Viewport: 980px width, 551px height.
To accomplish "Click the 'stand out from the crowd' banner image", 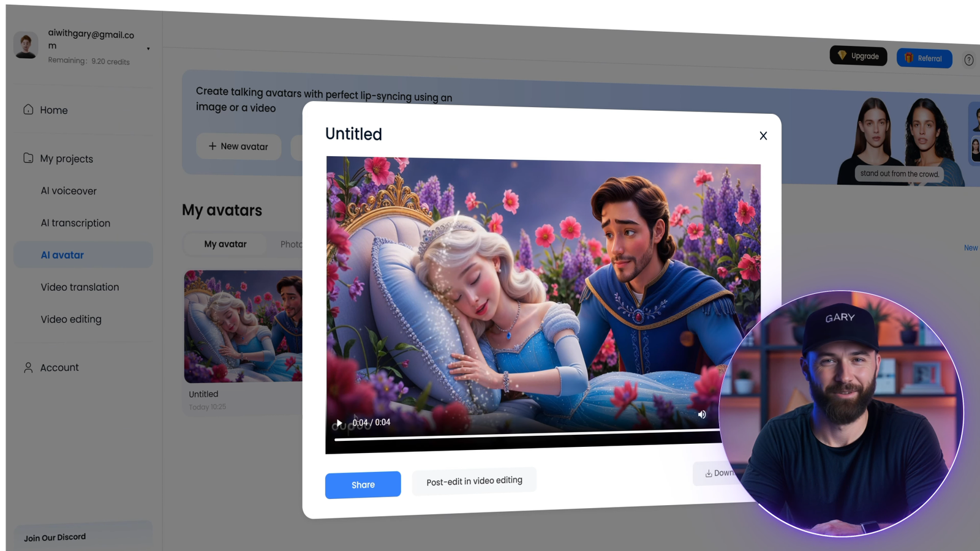I will [899, 142].
